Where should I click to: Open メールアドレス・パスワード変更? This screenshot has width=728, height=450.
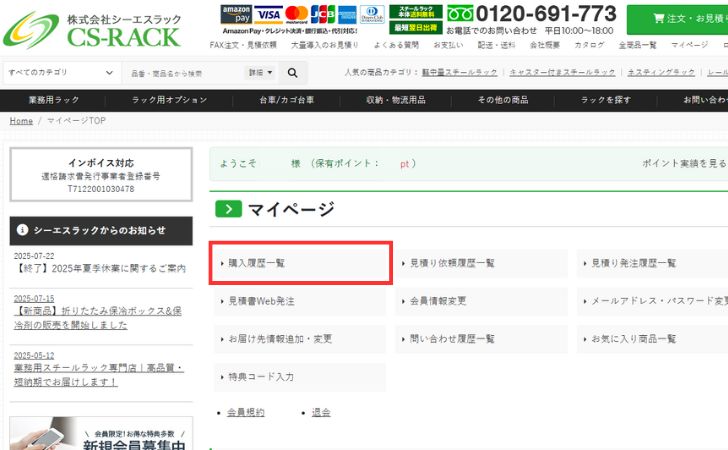pos(652,301)
